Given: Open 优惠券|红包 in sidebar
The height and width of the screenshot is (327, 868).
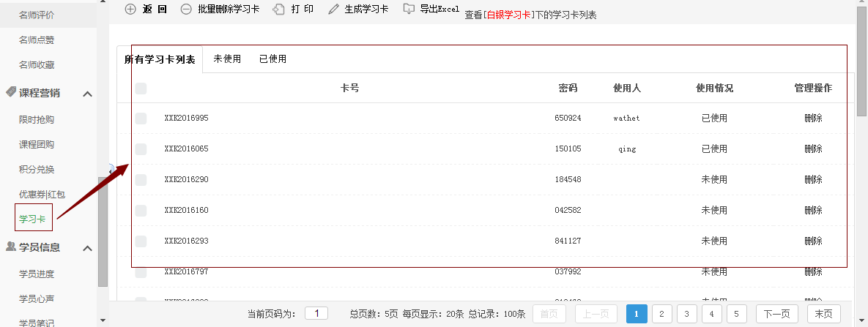Looking at the screenshot, I should 42,194.
